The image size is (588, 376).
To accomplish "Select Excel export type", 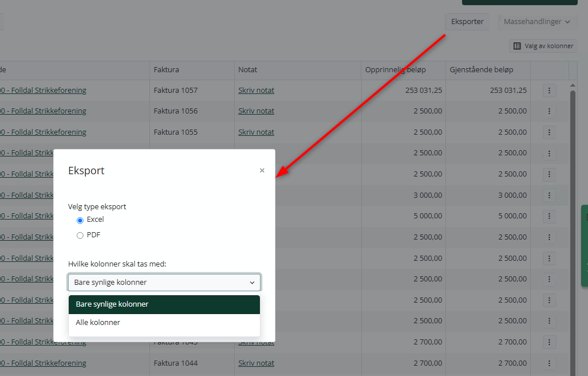I will [x=80, y=220].
